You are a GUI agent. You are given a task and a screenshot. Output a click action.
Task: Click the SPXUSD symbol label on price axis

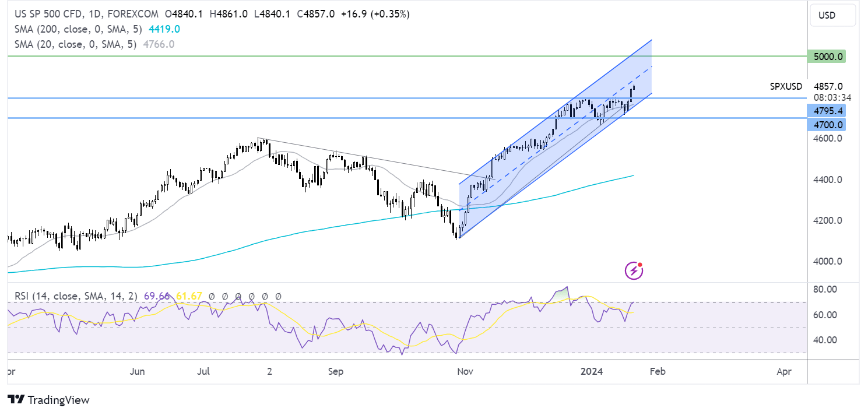click(786, 86)
